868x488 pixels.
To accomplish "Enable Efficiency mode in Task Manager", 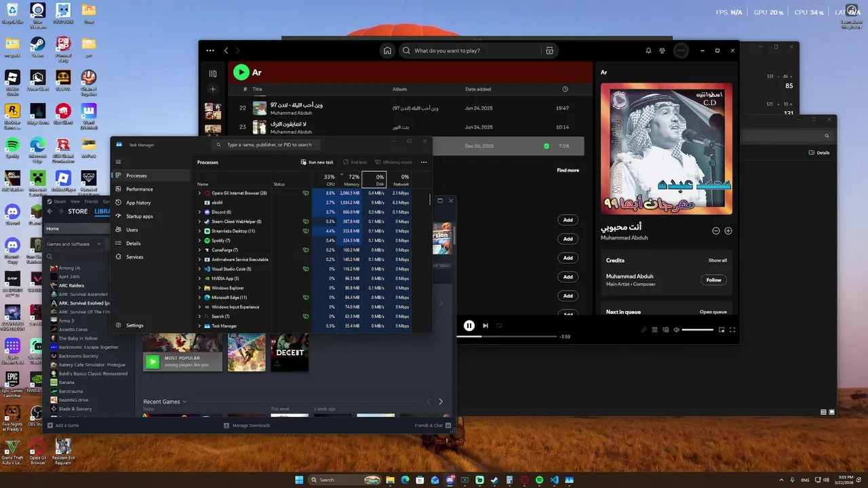I will coord(393,162).
